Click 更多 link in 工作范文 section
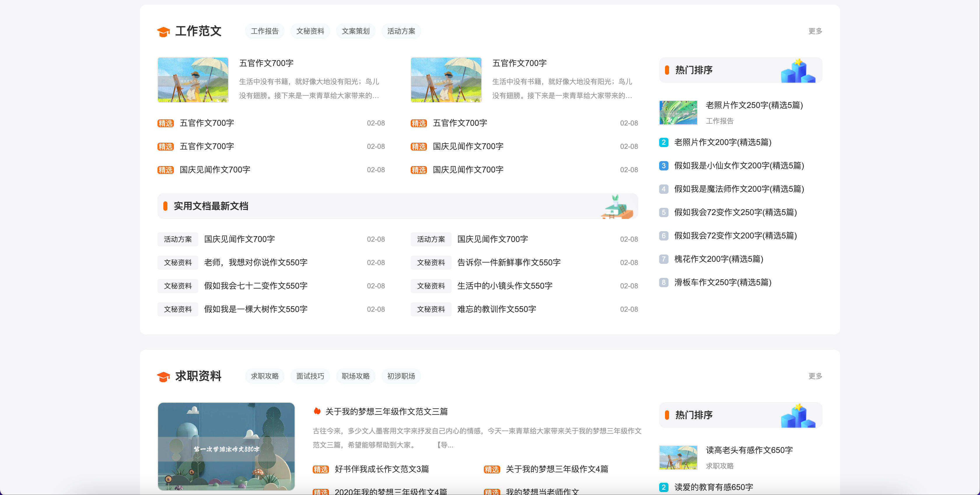This screenshot has height=495, width=980. coord(815,31)
